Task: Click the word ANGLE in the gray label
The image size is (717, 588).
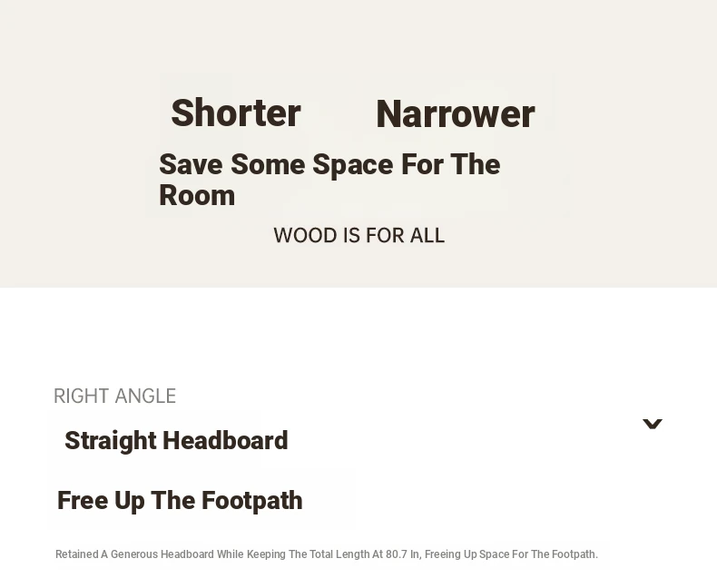Action: click(x=145, y=396)
